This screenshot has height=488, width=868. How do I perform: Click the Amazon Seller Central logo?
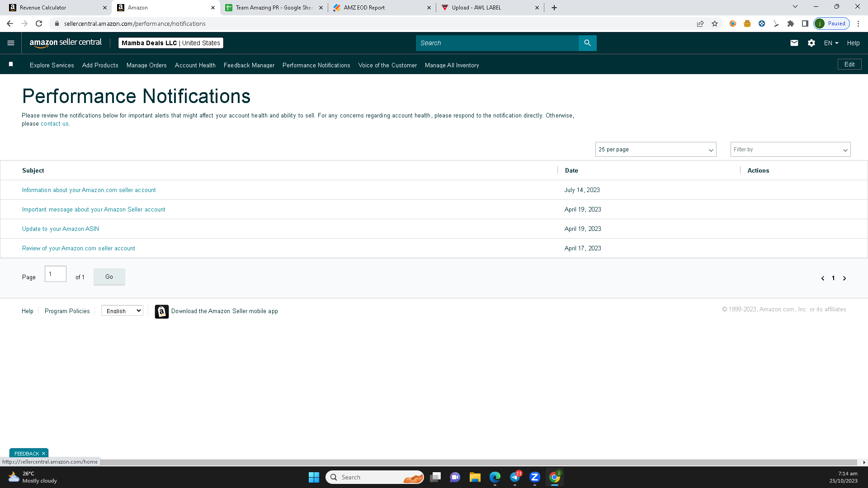click(x=66, y=43)
